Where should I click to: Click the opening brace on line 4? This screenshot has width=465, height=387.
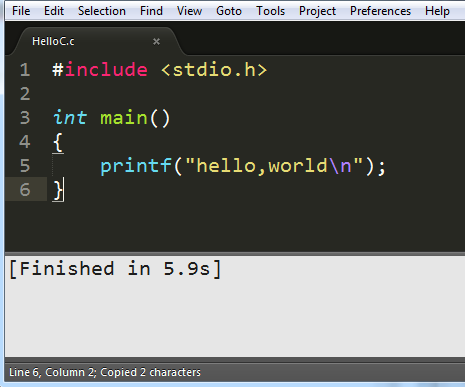58,142
